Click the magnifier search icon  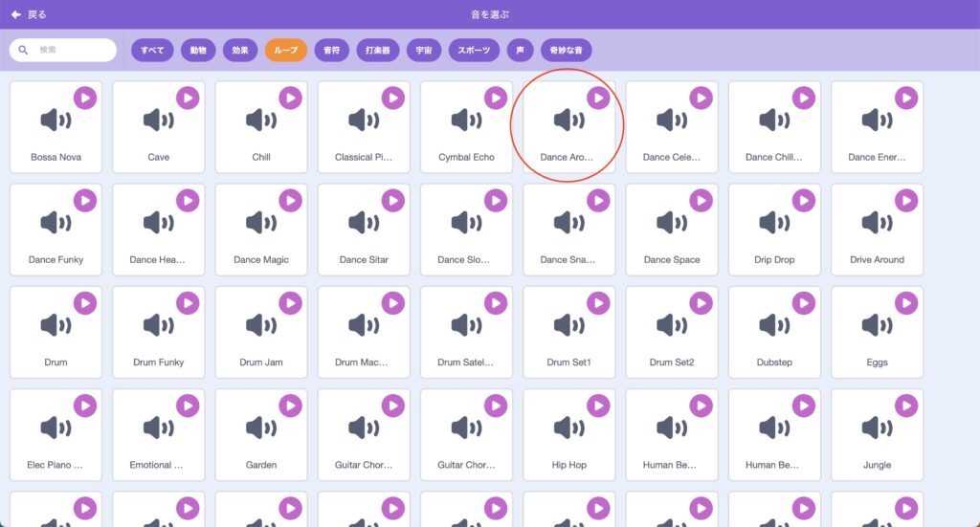tap(23, 50)
